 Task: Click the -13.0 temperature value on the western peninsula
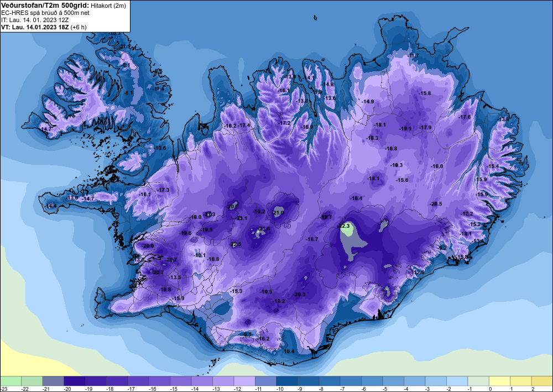(x=72, y=198)
